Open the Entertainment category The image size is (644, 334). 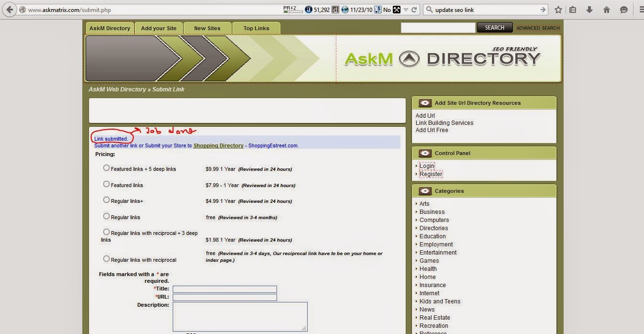pyautogui.click(x=438, y=253)
